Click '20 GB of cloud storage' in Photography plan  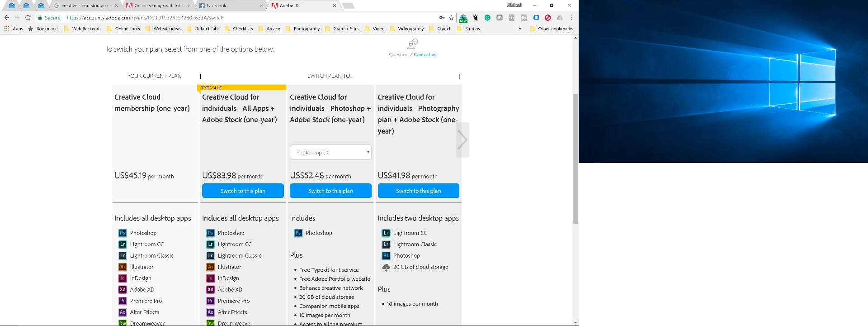click(420, 267)
